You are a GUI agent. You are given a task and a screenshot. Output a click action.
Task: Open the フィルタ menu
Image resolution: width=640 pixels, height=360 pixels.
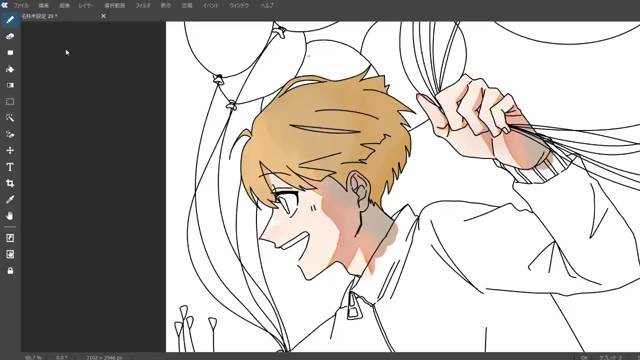click(143, 6)
